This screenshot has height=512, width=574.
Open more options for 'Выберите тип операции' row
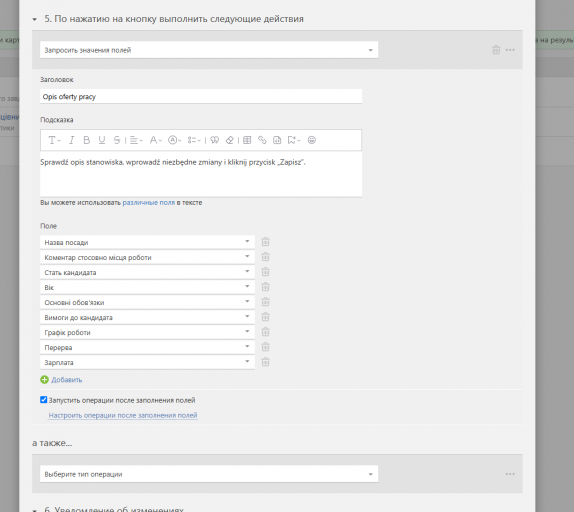pyautogui.click(x=510, y=474)
